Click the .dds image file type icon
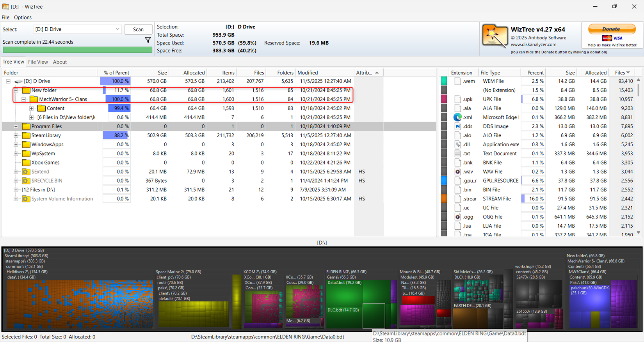The image size is (644, 342). point(457,126)
